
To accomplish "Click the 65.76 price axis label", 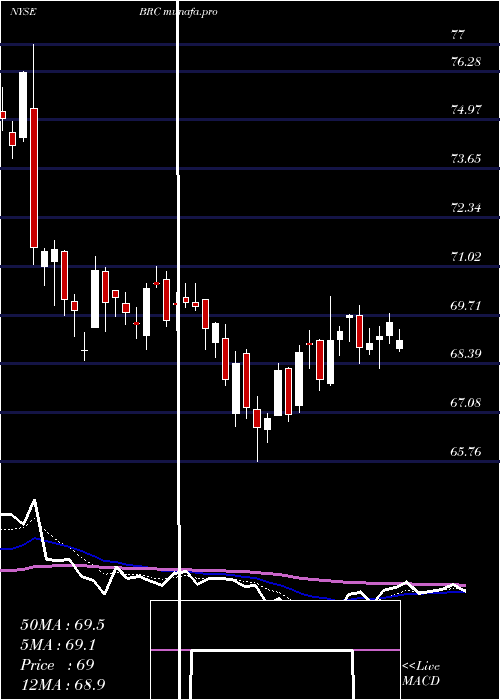I will point(466,452).
